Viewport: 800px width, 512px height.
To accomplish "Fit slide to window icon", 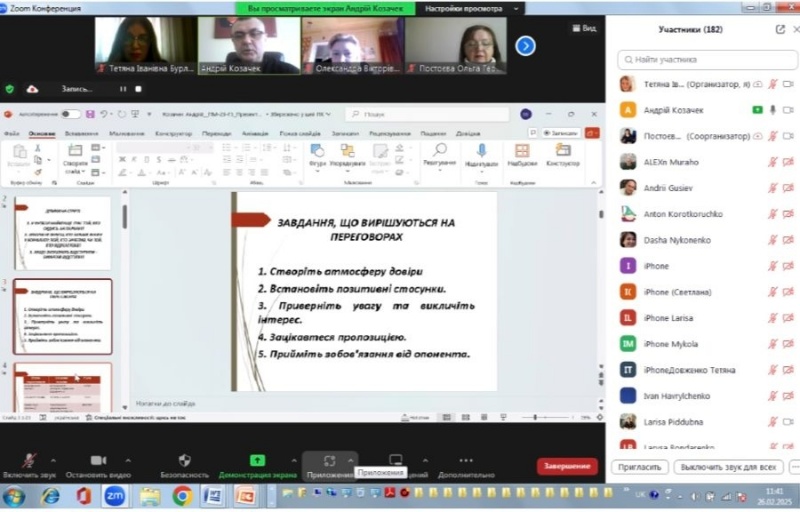I will 599,417.
